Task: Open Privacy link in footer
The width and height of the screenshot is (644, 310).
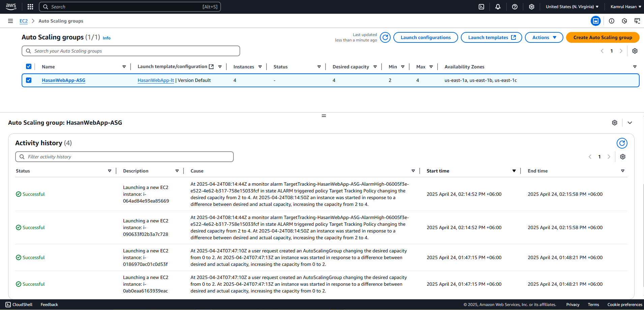Action: coord(573,305)
